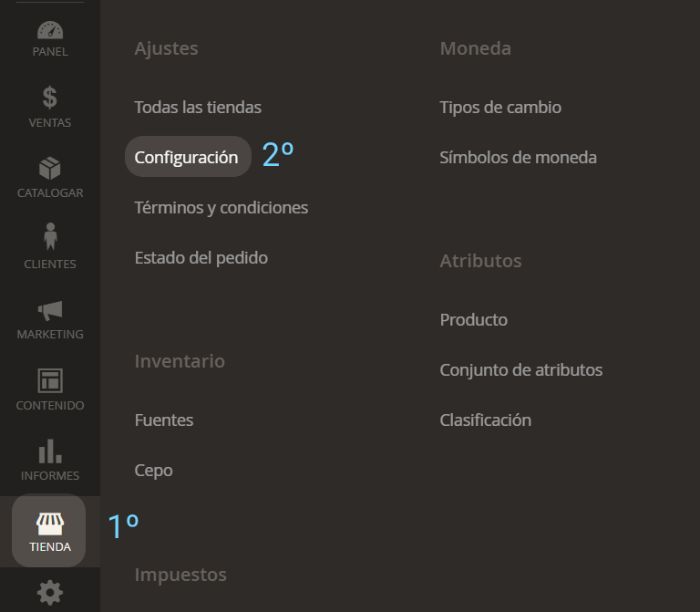This screenshot has height=612, width=700.
Task: Open Todas las tiendas
Action: tap(198, 108)
